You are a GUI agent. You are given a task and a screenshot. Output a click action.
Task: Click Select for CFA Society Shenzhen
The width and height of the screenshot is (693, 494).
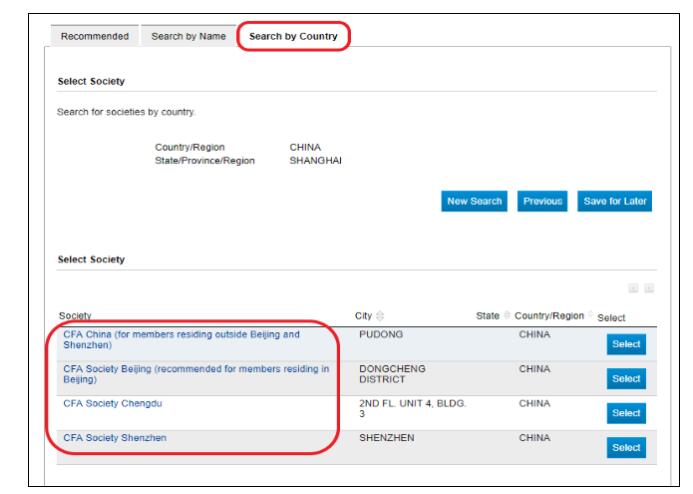coord(625,446)
